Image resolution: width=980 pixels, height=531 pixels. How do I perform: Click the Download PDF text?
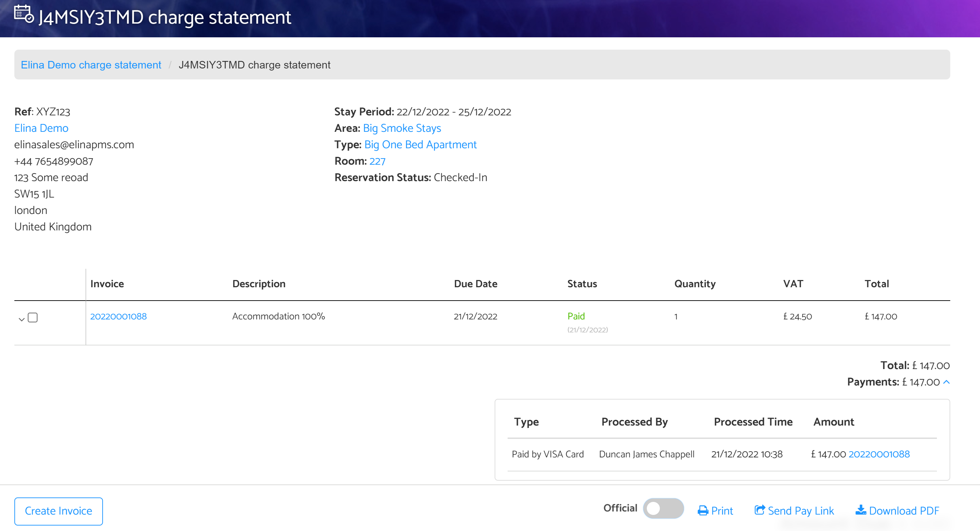coord(904,511)
